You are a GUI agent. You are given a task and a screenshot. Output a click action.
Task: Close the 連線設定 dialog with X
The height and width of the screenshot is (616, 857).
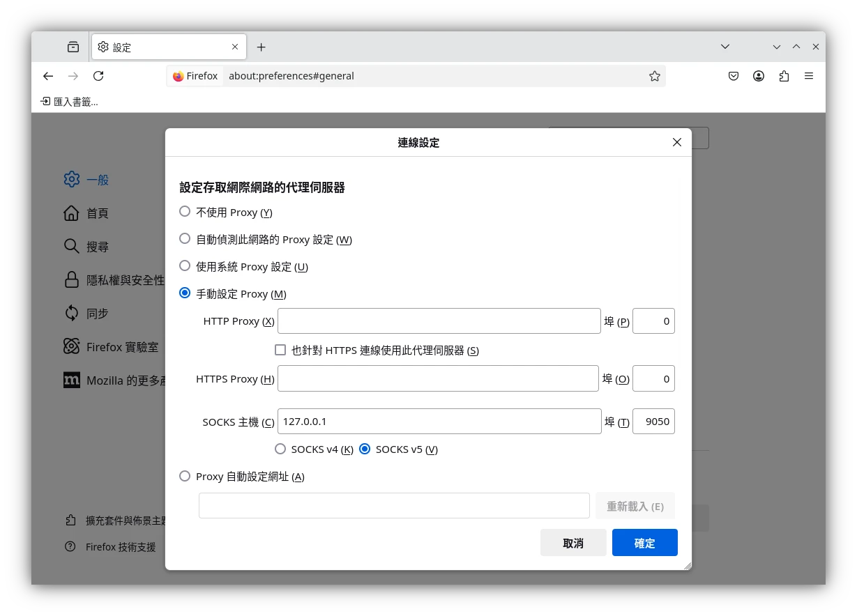pos(676,142)
